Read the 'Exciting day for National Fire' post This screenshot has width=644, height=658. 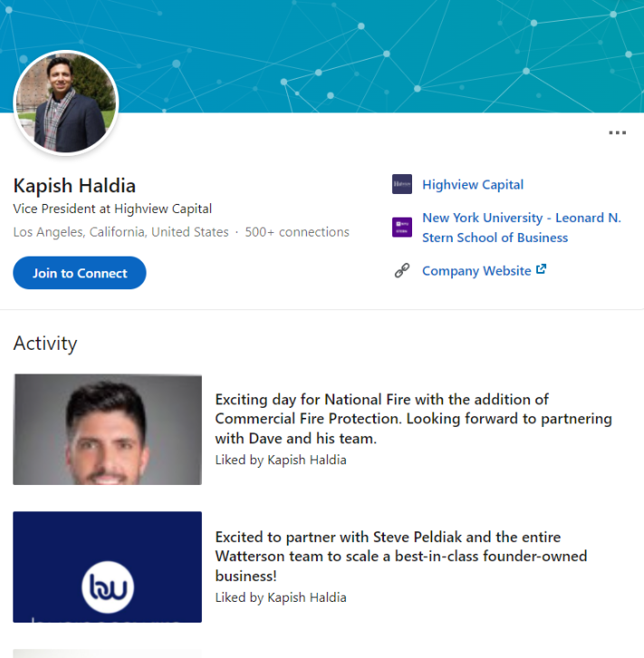click(413, 419)
